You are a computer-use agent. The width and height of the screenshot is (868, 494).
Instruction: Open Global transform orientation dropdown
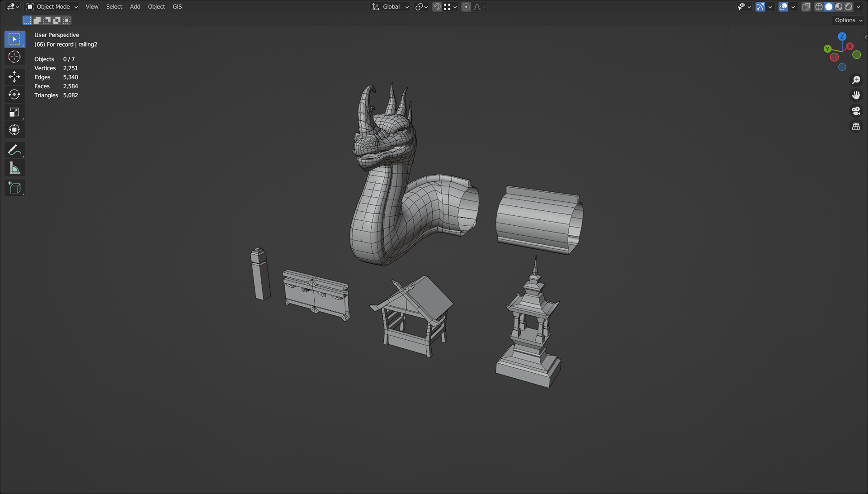391,7
